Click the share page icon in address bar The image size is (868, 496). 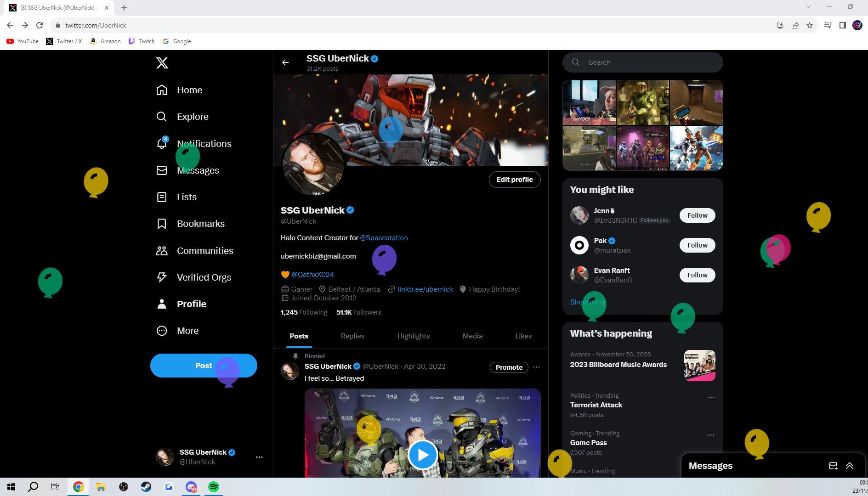click(795, 25)
